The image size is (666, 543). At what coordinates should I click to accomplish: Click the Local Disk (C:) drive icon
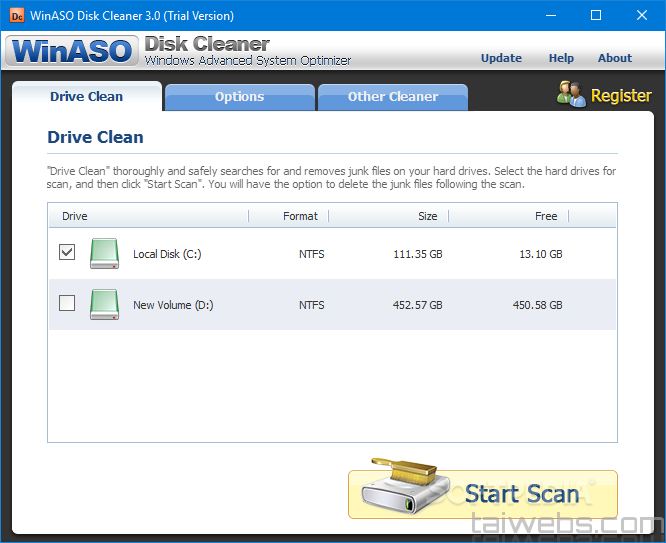click(x=104, y=254)
